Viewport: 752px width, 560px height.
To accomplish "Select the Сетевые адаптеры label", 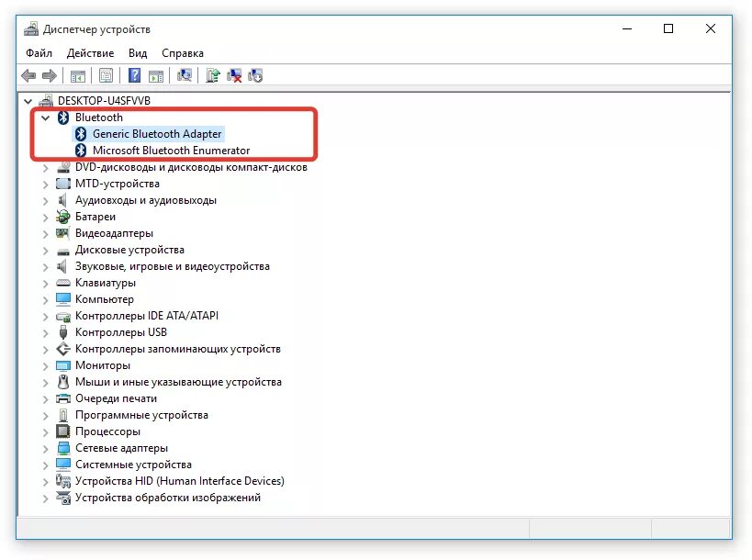I will click(121, 448).
